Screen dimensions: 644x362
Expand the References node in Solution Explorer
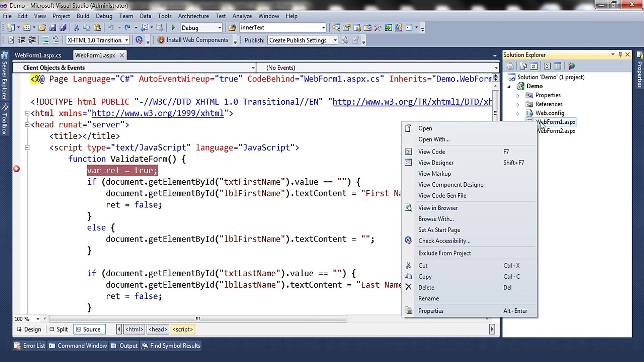pos(518,104)
